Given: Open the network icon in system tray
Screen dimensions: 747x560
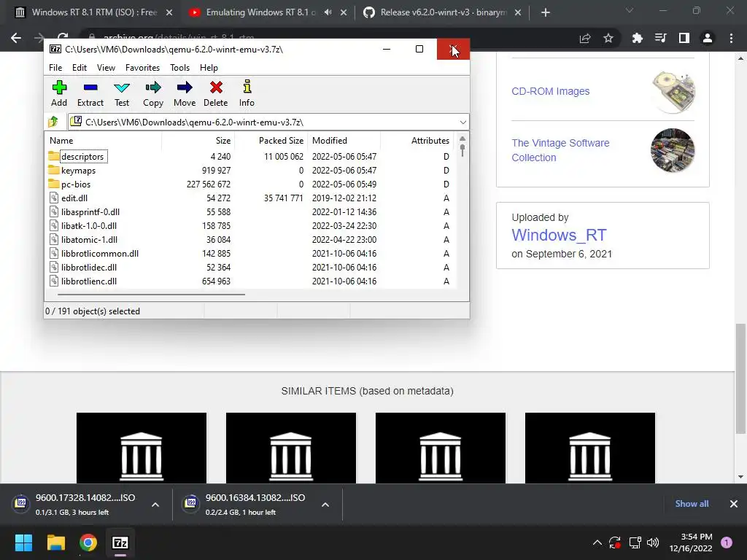Looking at the screenshot, I should (635, 542).
